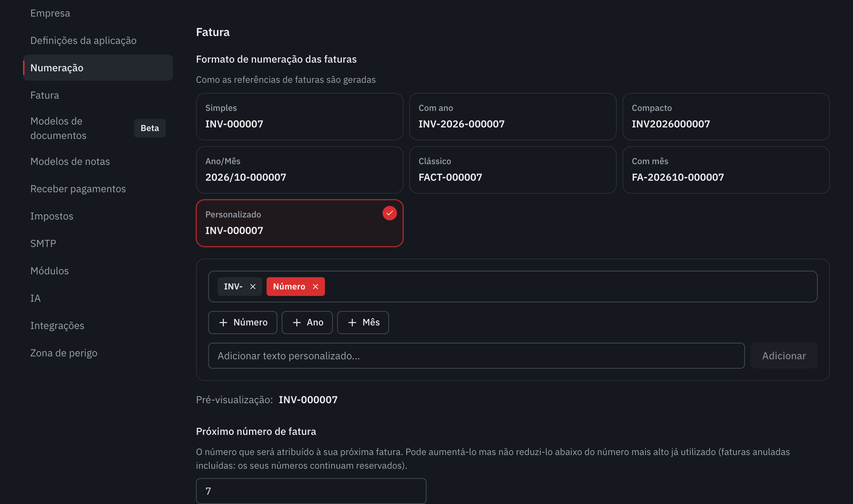Select the Com mês FA-202610 format
This screenshot has height=504, width=853.
(x=726, y=170)
